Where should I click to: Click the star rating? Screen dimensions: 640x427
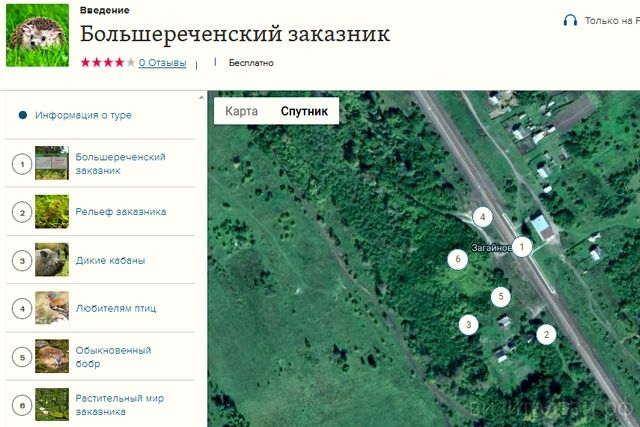[x=108, y=62]
